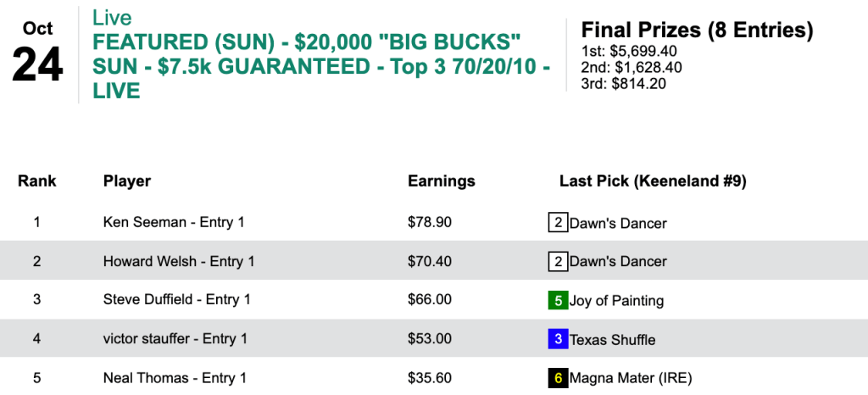The width and height of the screenshot is (868, 395).
Task: Click victor stauffer - Entry 1 name
Action: point(175,339)
